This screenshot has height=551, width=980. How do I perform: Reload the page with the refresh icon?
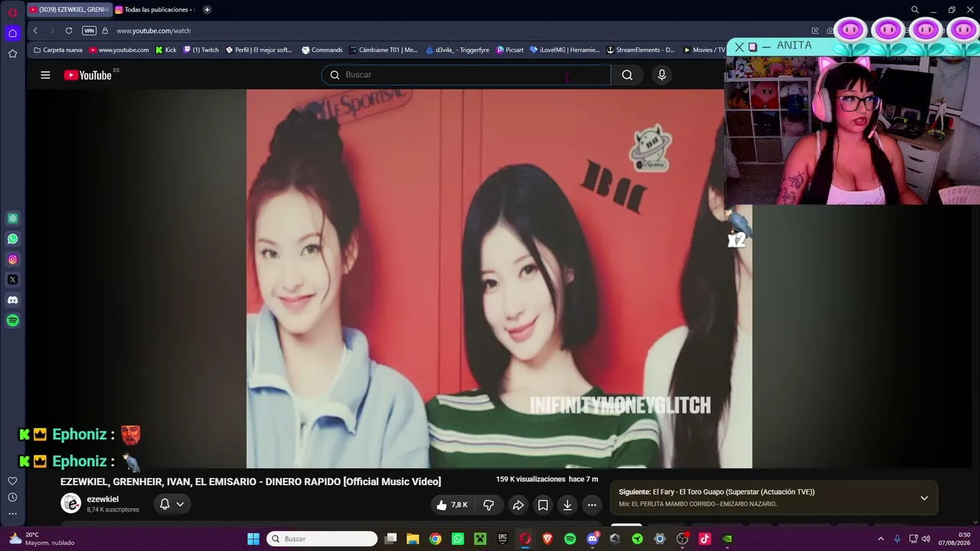point(69,31)
